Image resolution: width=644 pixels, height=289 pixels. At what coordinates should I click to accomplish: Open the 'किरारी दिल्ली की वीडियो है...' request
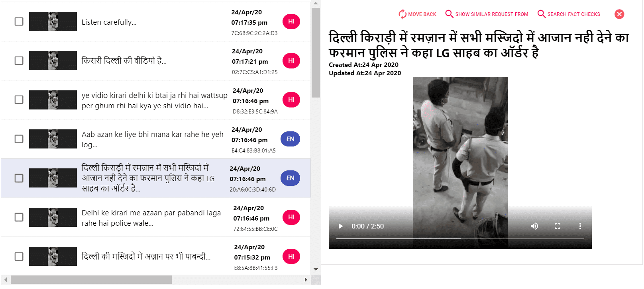tap(124, 61)
